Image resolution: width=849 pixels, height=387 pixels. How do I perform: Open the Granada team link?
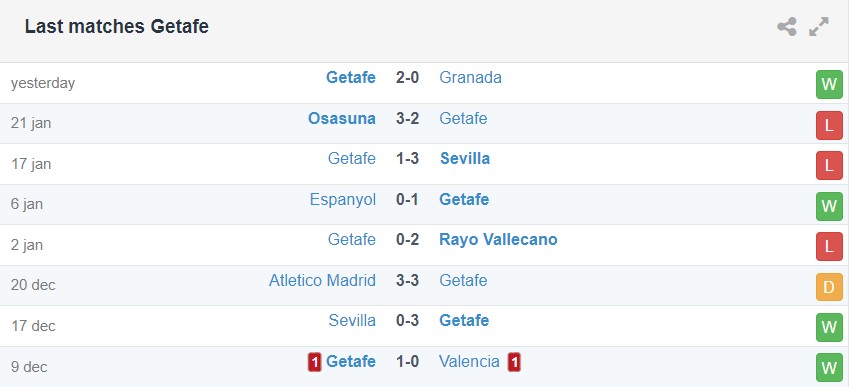(x=471, y=77)
